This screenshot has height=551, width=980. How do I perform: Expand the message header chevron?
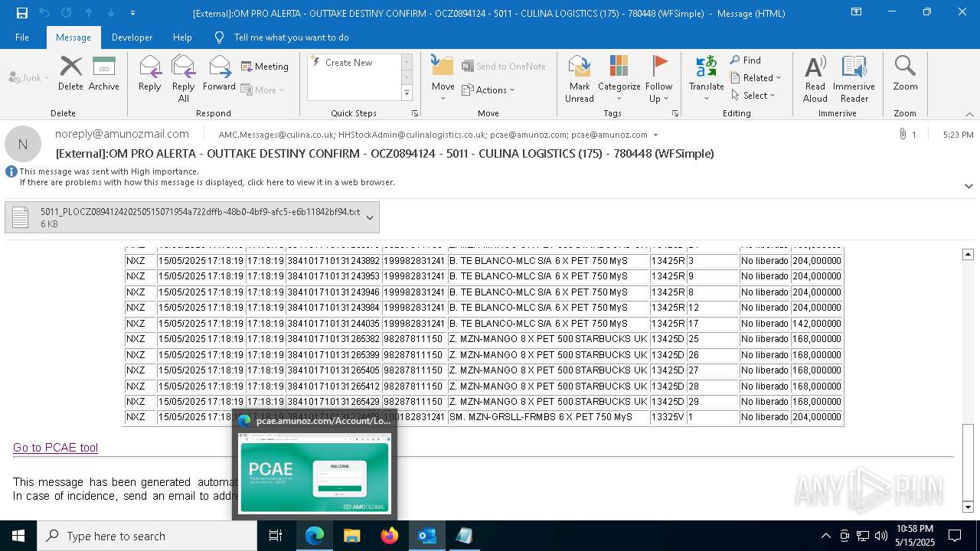click(x=969, y=186)
